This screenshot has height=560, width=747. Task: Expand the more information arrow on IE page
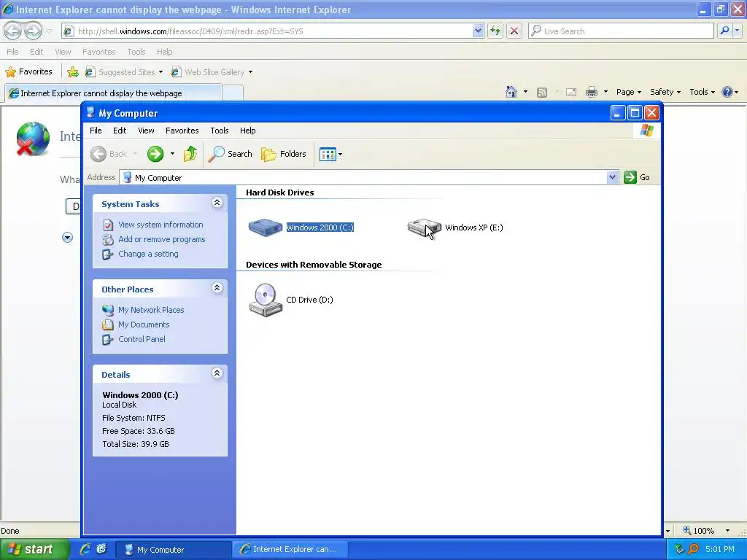(x=68, y=237)
